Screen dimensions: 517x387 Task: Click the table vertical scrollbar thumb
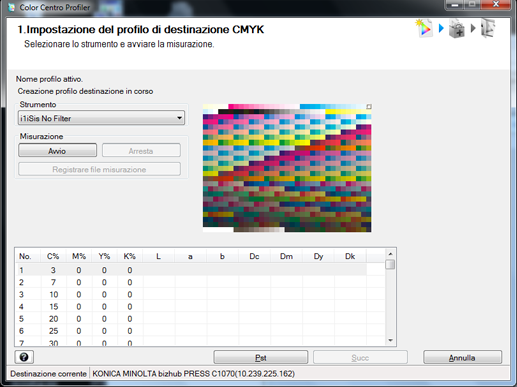390,264
